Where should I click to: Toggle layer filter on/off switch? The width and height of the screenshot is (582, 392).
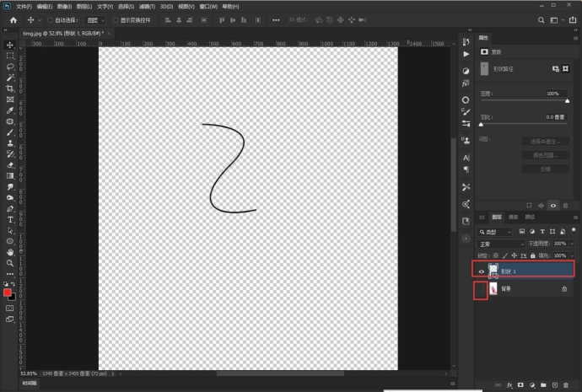coord(574,231)
